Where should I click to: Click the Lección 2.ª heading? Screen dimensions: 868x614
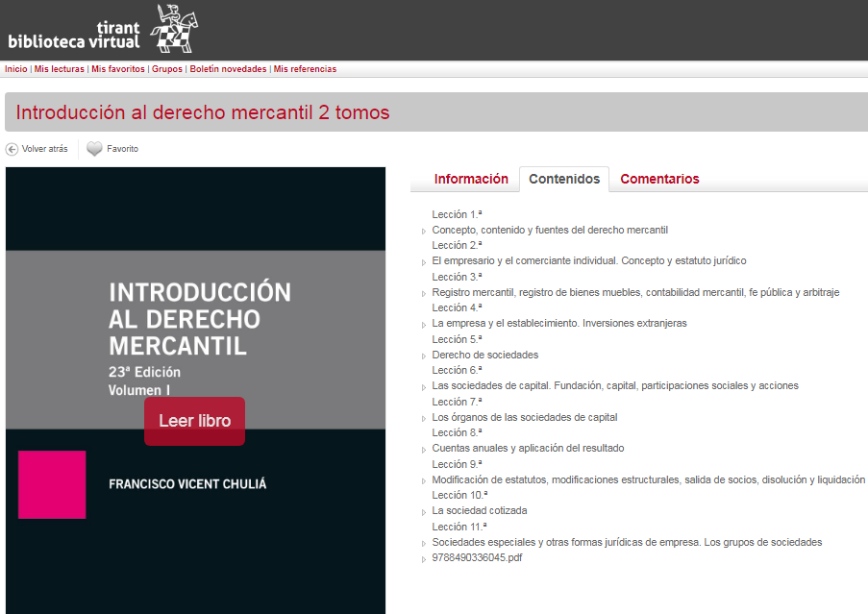(457, 246)
